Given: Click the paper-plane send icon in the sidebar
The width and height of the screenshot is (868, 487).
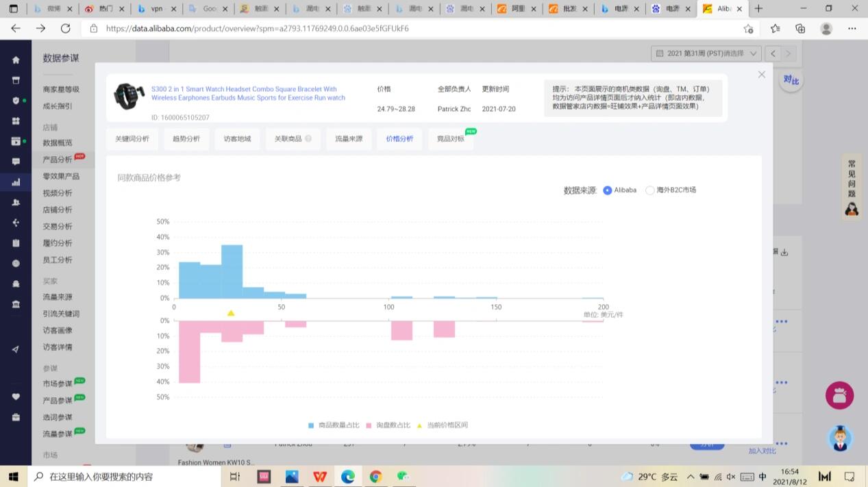Looking at the screenshot, I should [16, 349].
